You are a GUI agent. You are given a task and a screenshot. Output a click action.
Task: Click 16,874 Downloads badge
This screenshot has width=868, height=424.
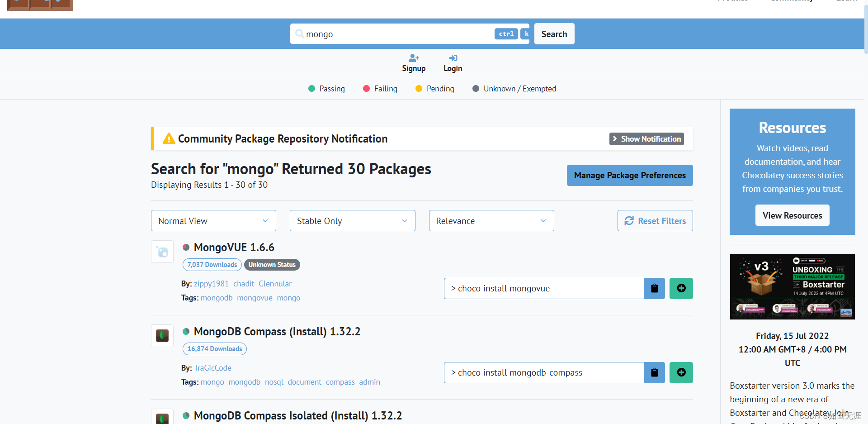coord(215,349)
